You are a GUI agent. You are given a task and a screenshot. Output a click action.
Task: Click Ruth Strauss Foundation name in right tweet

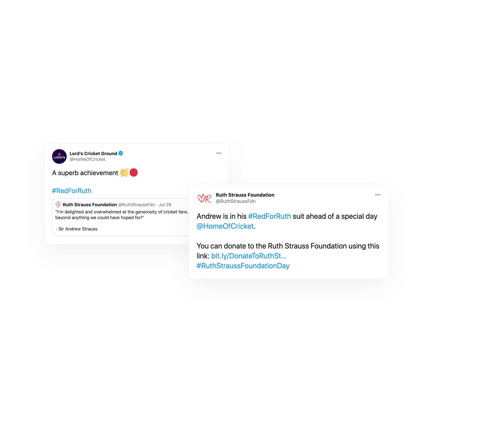click(245, 195)
